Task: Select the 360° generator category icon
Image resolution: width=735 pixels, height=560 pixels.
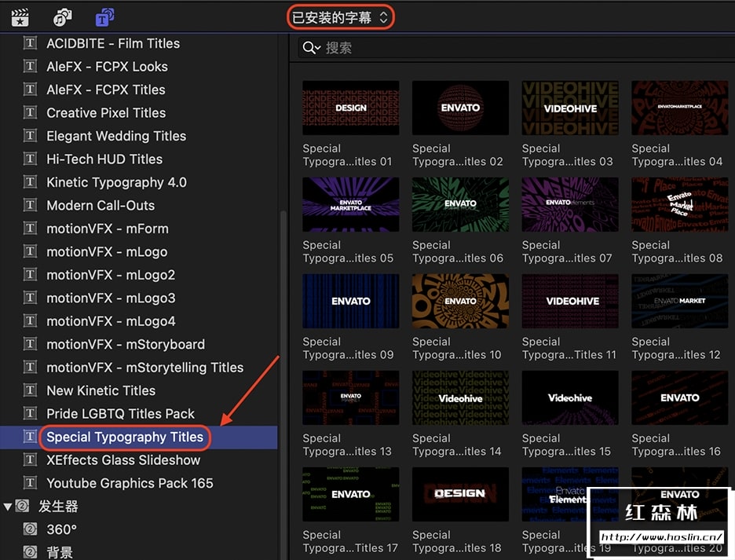Action: [x=30, y=529]
